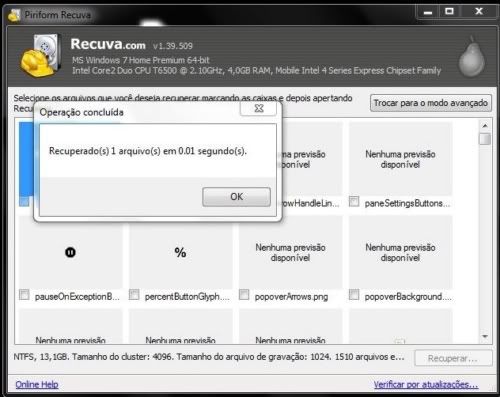Check the percentButtonGlyph file checkbox

click(134, 295)
